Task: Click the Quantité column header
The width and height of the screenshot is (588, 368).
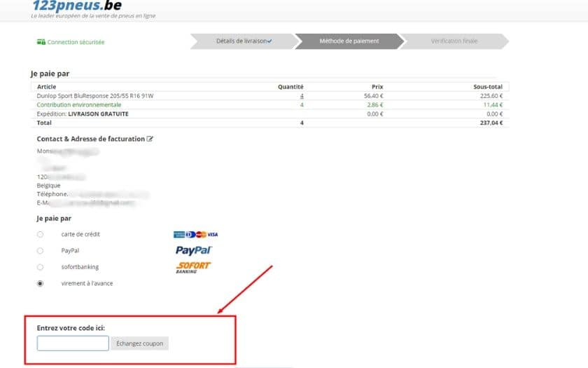Action: point(290,87)
